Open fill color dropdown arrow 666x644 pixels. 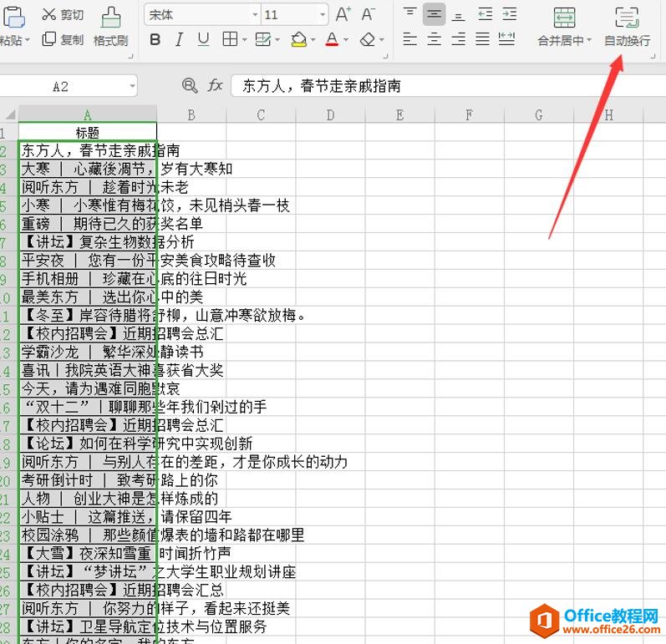313,40
